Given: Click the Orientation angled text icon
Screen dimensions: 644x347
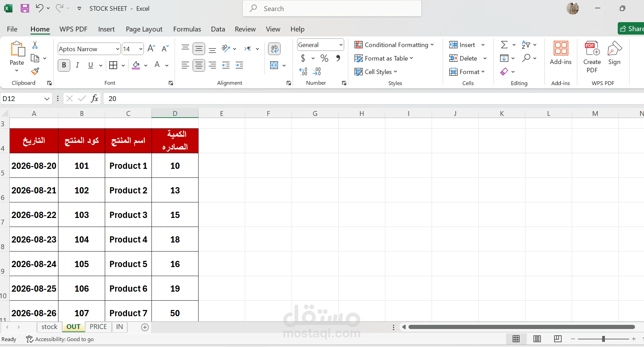Looking at the screenshot, I should 226,49.
